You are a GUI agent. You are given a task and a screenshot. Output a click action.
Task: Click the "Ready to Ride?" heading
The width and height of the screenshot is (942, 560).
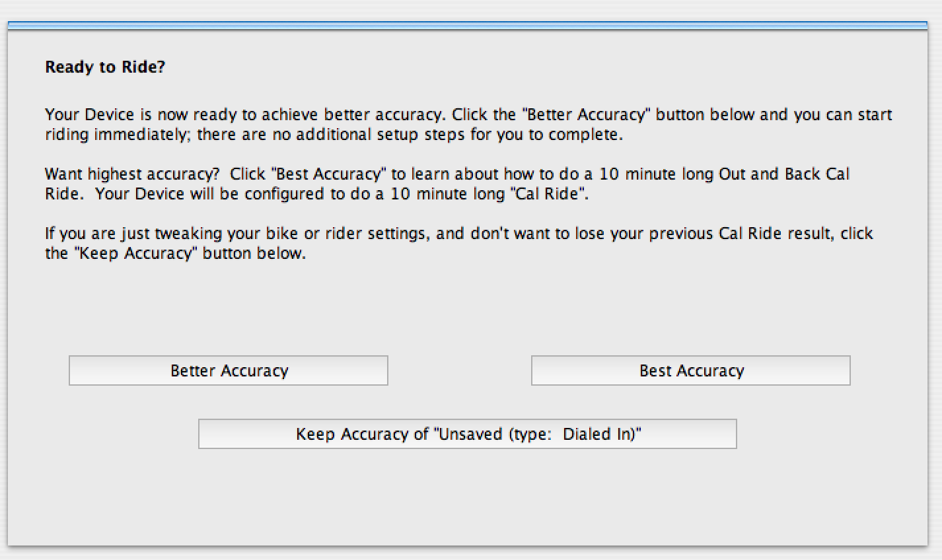105,67
